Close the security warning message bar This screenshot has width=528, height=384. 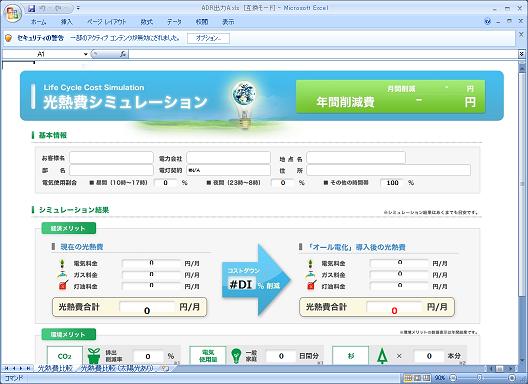pyautogui.click(x=521, y=34)
